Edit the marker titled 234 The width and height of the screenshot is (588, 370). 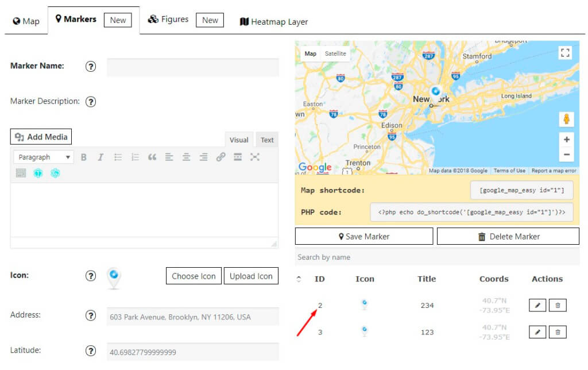(x=537, y=306)
